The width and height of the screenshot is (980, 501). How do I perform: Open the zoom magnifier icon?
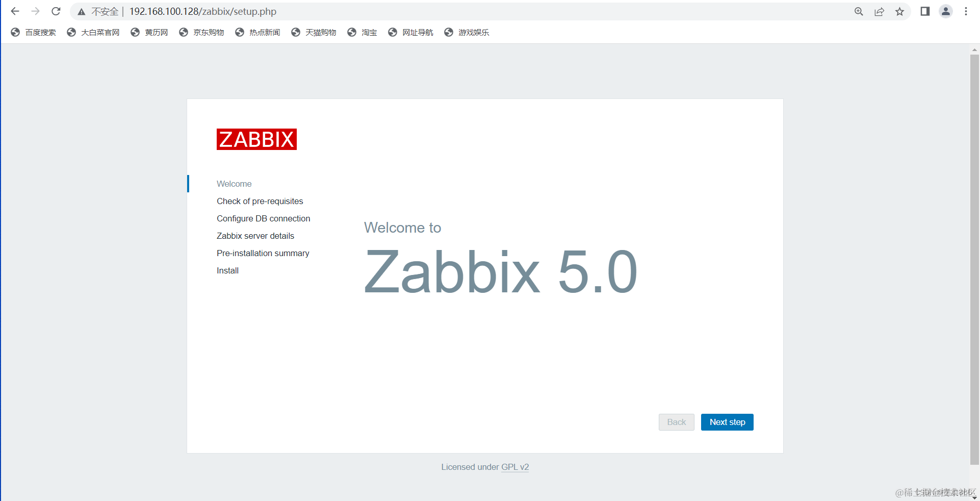click(859, 12)
